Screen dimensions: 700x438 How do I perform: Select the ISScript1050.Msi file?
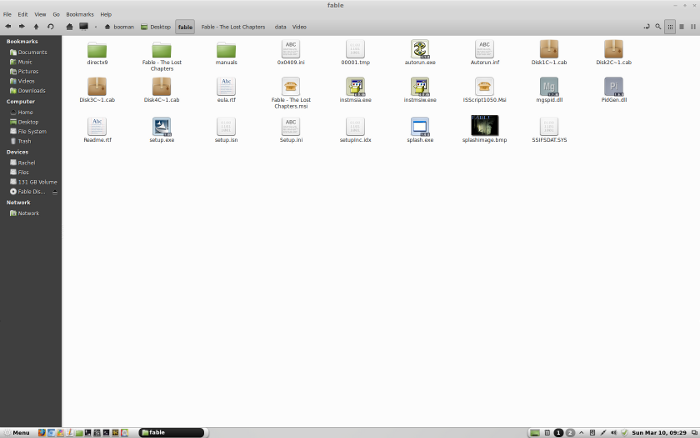484,90
